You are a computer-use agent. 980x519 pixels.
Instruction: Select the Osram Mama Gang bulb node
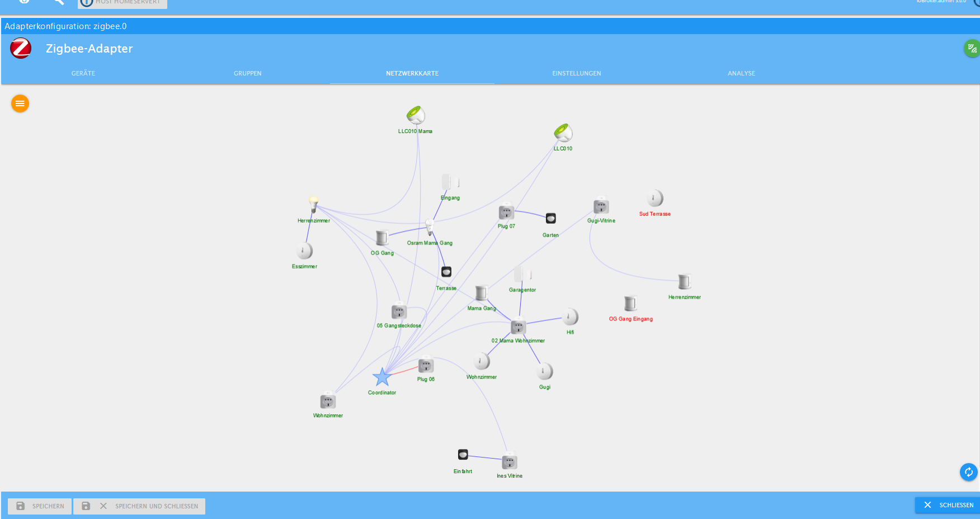(x=430, y=227)
